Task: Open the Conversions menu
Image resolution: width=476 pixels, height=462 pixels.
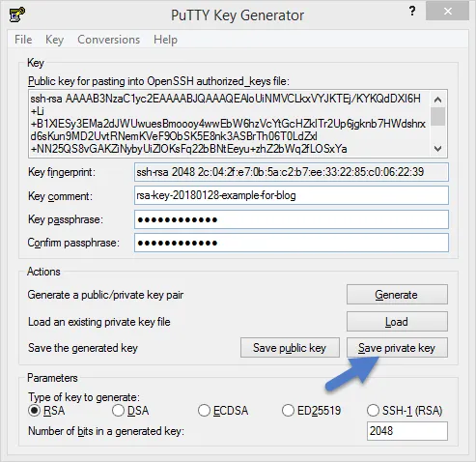Action: coord(109,40)
